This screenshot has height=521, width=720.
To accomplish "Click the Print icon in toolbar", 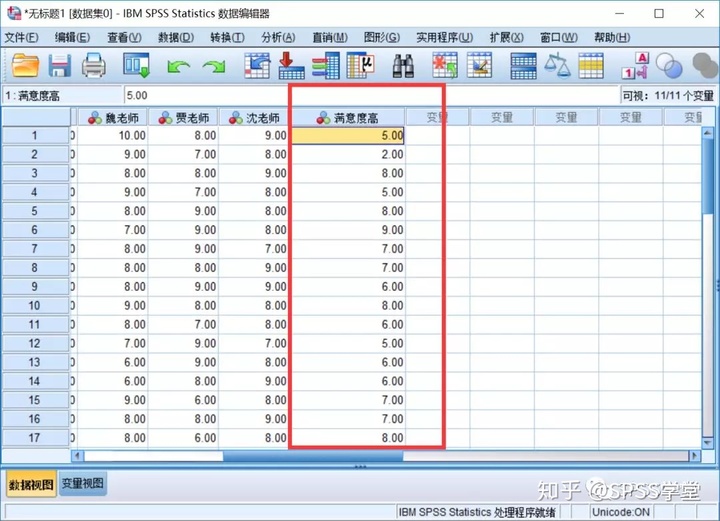I will pos(94,65).
